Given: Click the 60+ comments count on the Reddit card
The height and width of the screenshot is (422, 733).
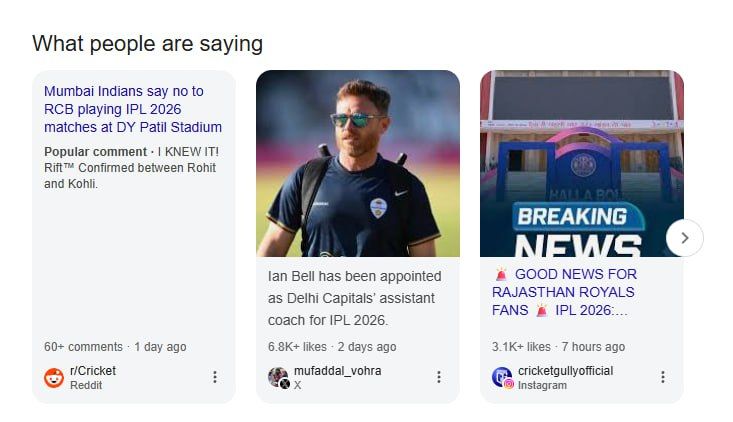Looking at the screenshot, I should [x=83, y=347].
